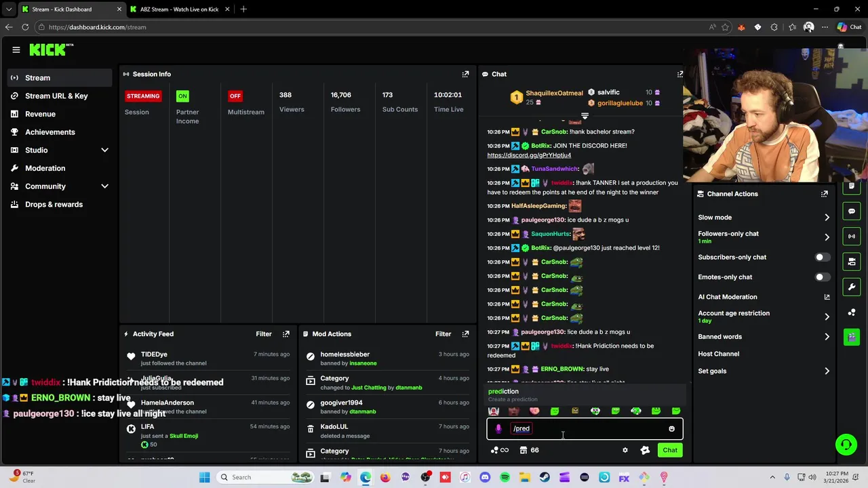The image size is (868, 488).
Task: Open the browser Copilot Chat button
Action: (849, 27)
